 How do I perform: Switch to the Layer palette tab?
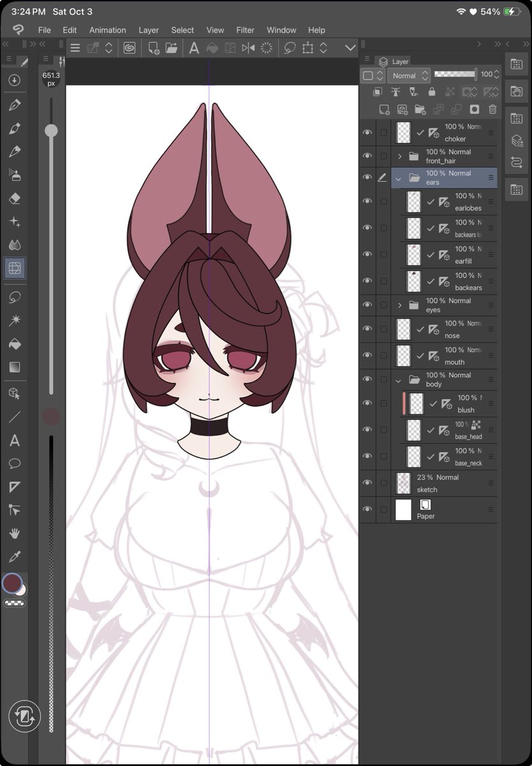394,61
